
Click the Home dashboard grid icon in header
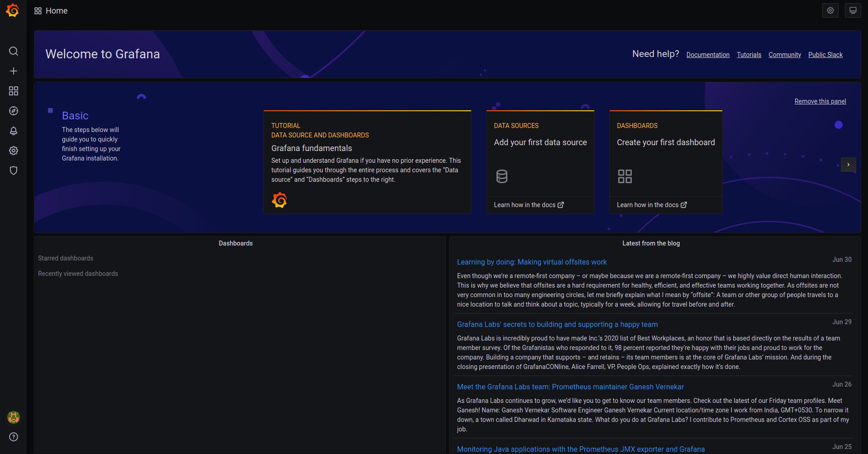point(38,11)
